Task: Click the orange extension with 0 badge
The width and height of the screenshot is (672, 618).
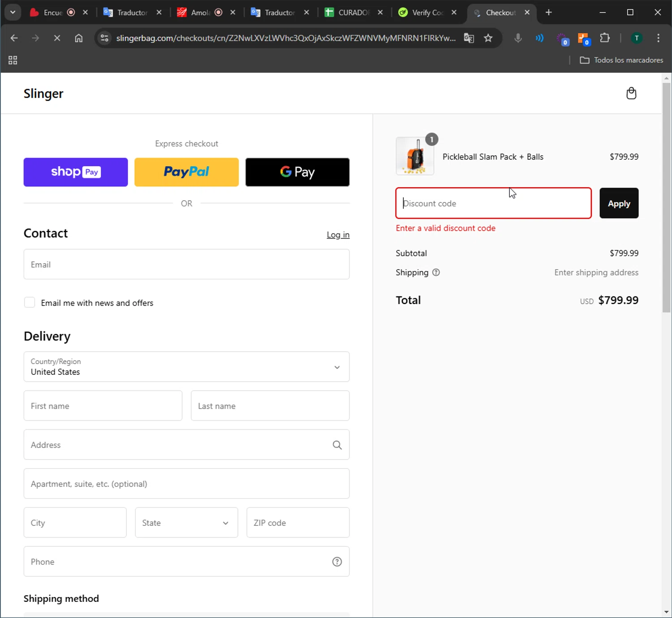Action: coord(583,39)
